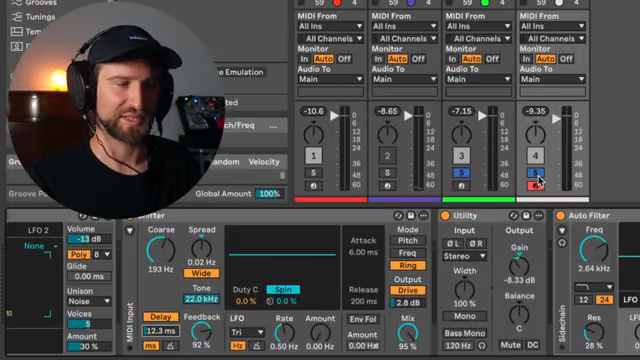The height and width of the screenshot is (360, 640).
Task: Enable the Utility Mono switch
Action: pyautogui.click(x=464, y=316)
